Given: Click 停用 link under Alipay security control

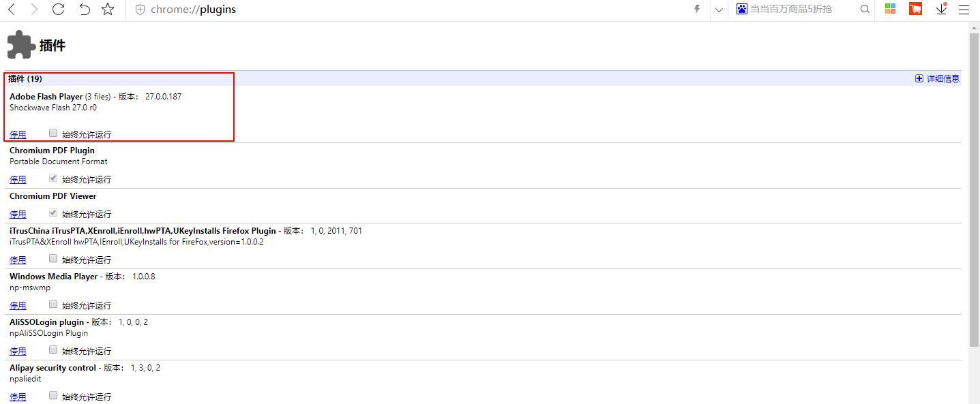Looking at the screenshot, I should point(18,397).
